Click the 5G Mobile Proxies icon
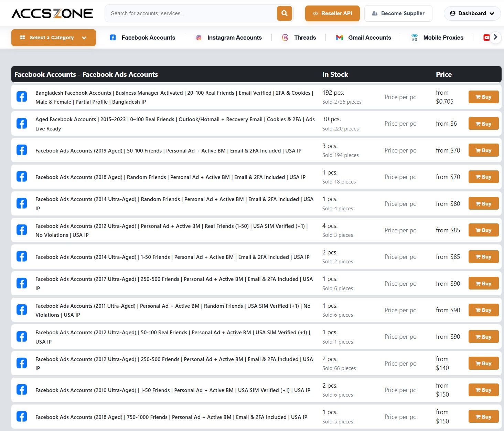 pyautogui.click(x=415, y=38)
